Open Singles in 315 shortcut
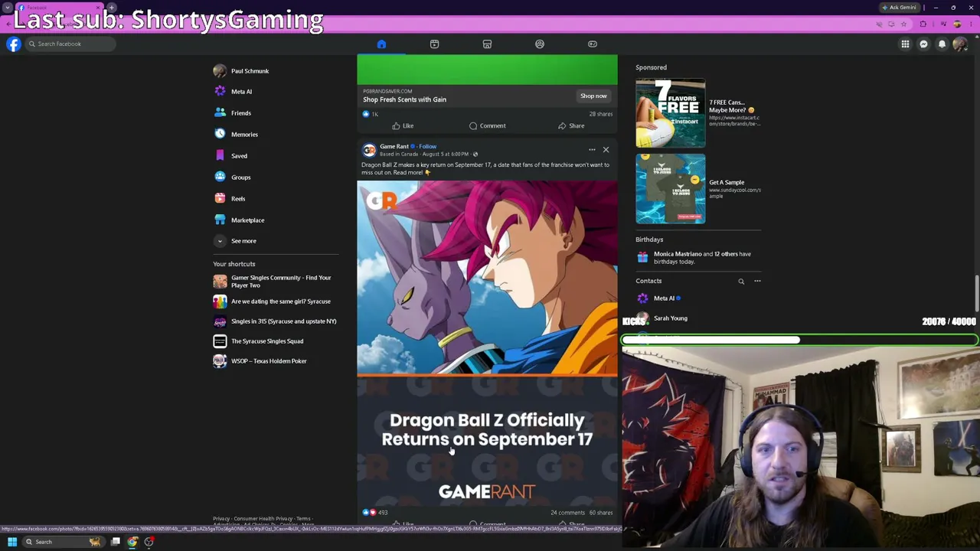The width and height of the screenshot is (980, 551). (276, 321)
